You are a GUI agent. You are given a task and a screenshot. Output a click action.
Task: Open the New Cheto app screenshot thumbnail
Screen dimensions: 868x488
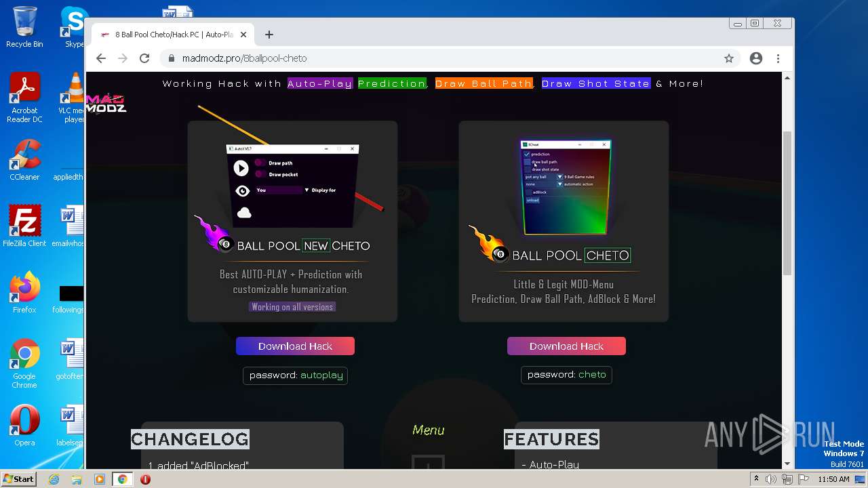pyautogui.click(x=292, y=185)
